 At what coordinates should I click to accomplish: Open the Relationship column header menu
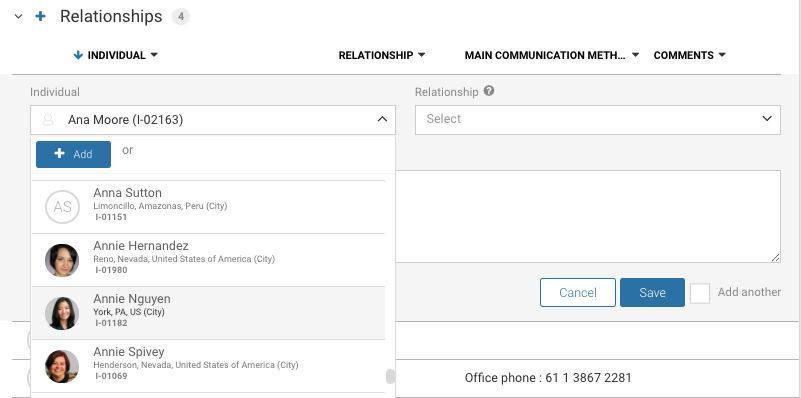point(421,55)
